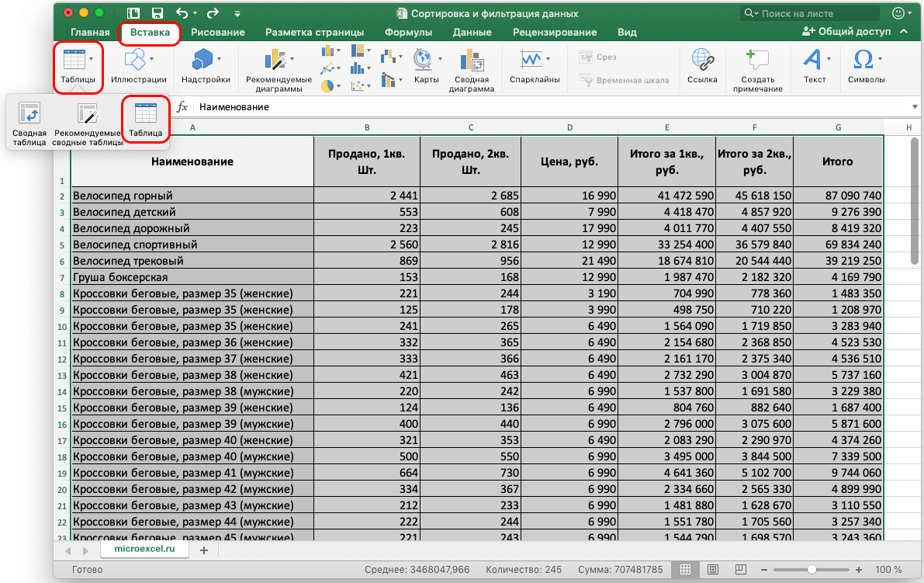Switch to the Разметка страницы tab

(315, 32)
